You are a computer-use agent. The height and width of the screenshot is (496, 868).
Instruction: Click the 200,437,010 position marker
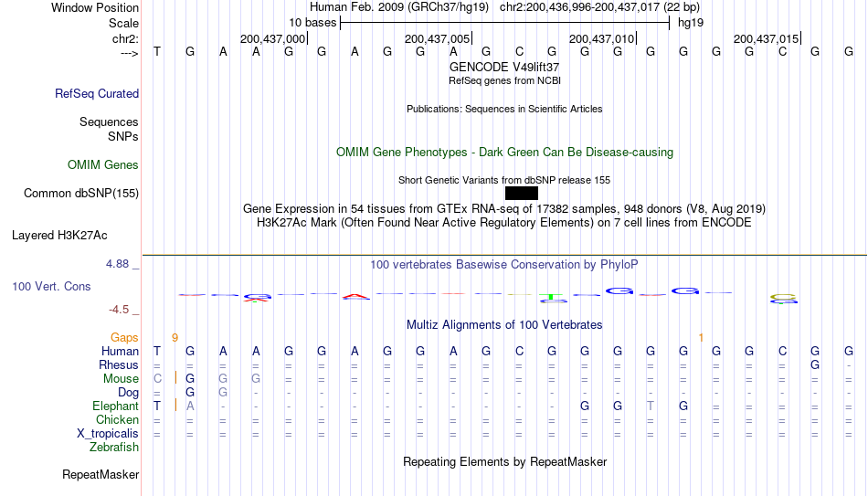click(x=602, y=38)
